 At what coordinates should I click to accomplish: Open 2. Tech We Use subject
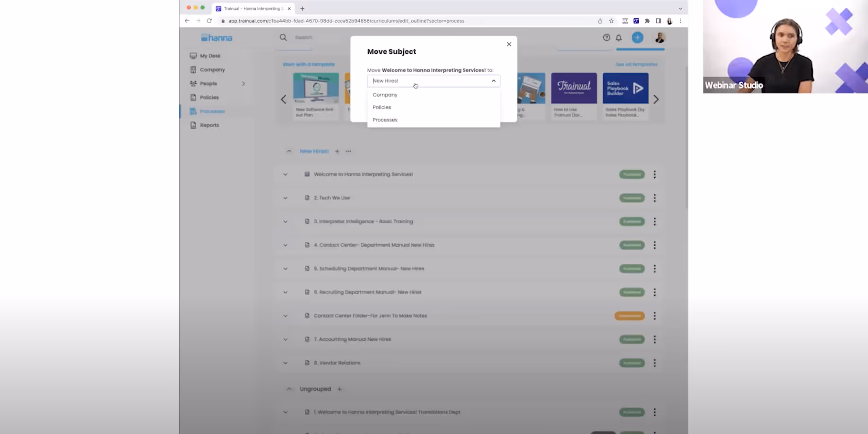point(332,198)
